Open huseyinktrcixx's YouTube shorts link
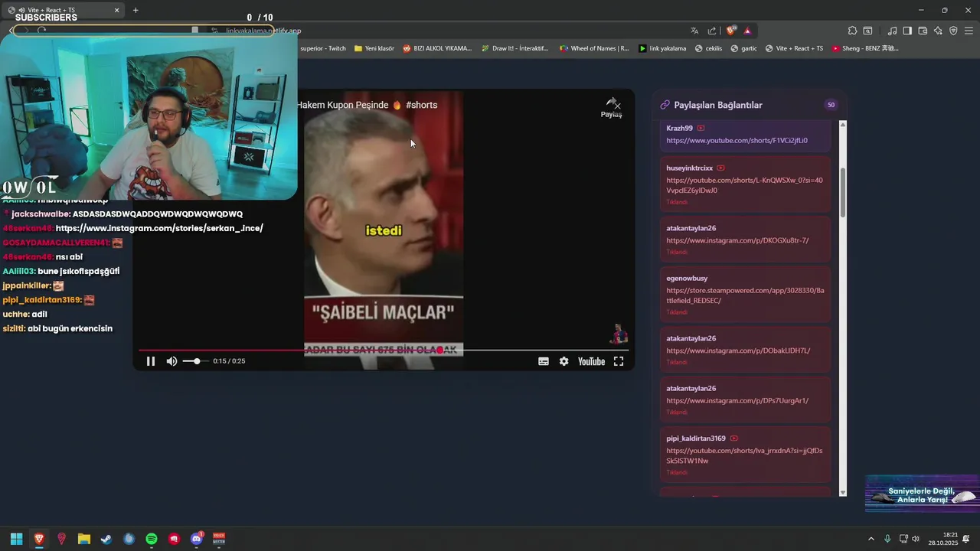Viewport: 980px width, 551px height. (x=744, y=185)
